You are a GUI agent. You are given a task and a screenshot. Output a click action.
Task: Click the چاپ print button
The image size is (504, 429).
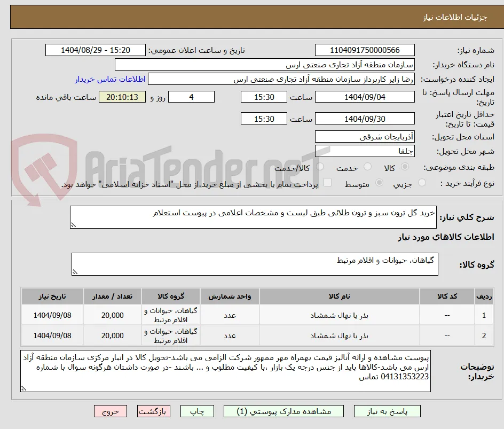(x=197, y=411)
